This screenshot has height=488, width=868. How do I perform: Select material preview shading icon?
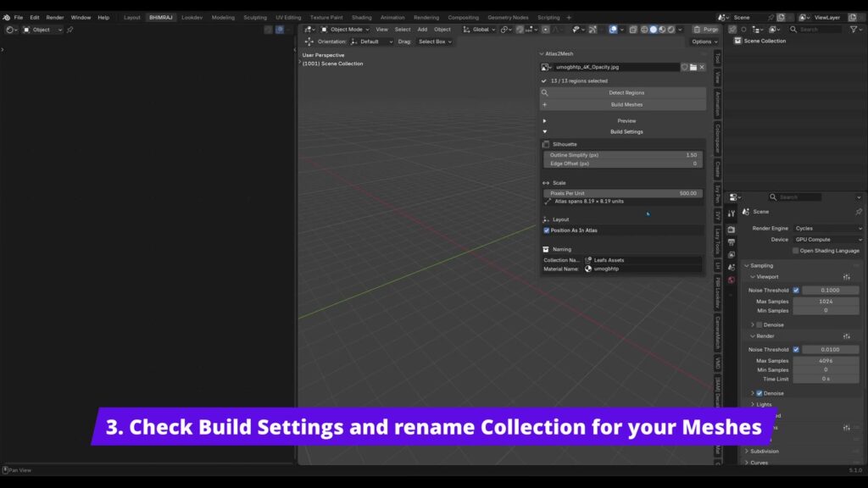662,30
